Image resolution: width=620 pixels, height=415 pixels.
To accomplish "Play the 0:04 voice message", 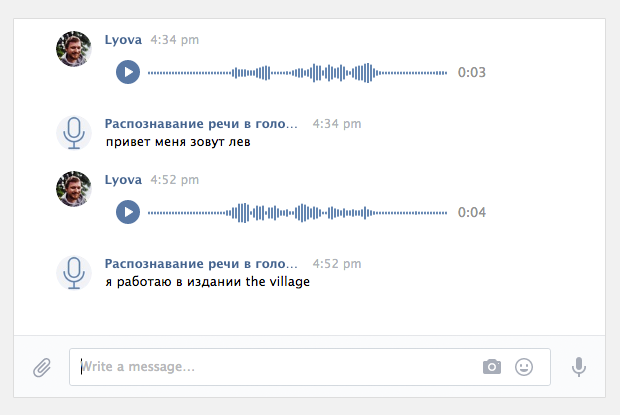I will pyautogui.click(x=128, y=212).
